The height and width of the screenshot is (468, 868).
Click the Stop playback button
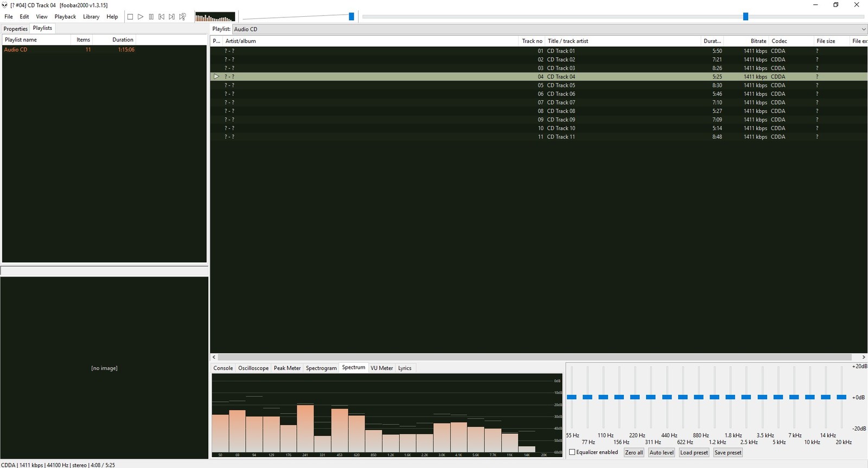tap(130, 17)
